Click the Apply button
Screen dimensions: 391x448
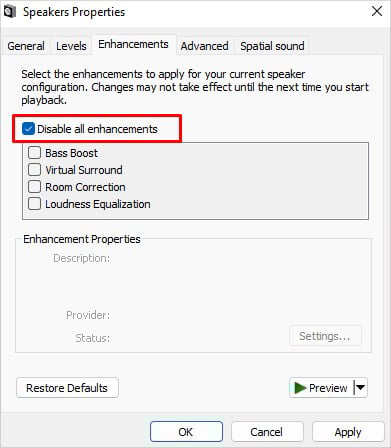point(348,432)
